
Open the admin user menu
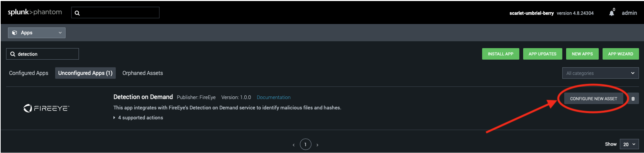(629, 13)
